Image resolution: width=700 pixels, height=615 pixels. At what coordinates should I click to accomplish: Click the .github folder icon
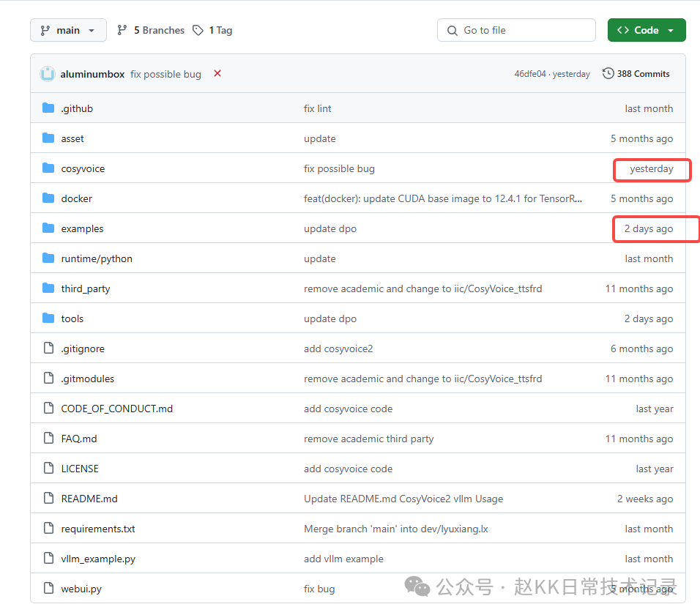48,108
